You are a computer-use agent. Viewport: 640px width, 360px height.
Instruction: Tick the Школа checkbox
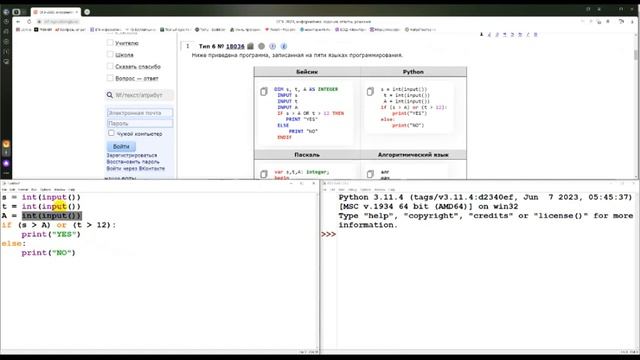(x=110, y=54)
